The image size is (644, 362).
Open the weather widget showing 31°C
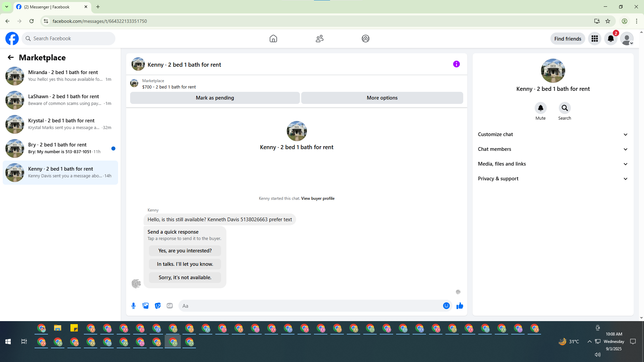click(x=569, y=342)
